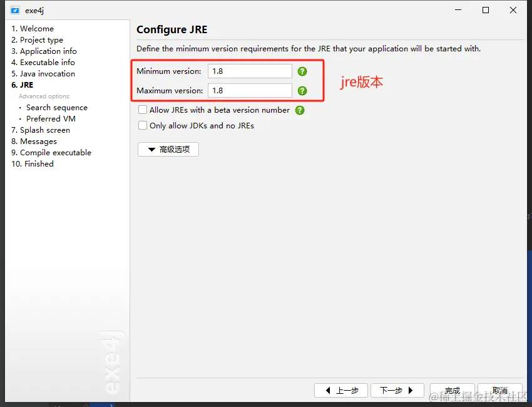Screen dimensions: 532x407
Task: Select step 4. Executable info
Action: [x=43, y=62]
